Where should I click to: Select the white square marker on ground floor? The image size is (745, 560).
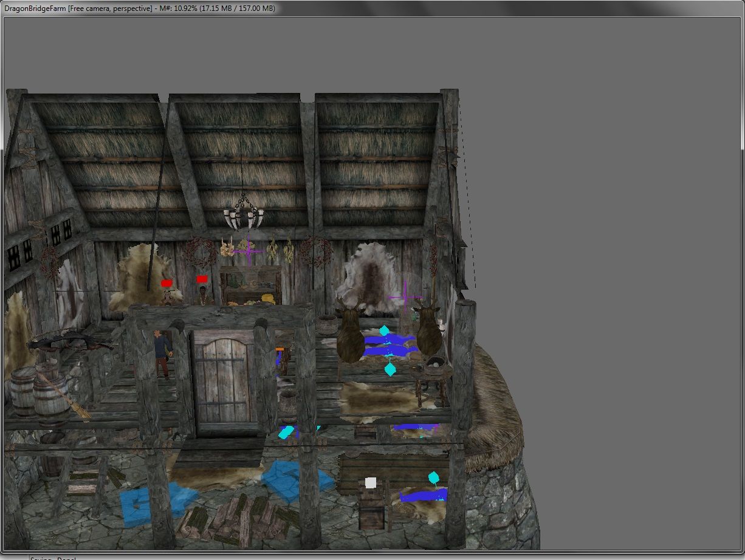point(370,483)
